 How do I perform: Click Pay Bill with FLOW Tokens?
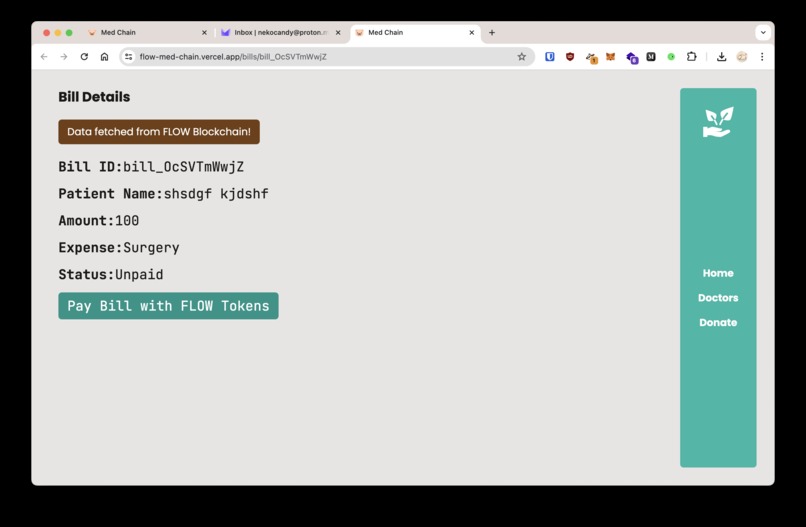pyautogui.click(x=168, y=306)
